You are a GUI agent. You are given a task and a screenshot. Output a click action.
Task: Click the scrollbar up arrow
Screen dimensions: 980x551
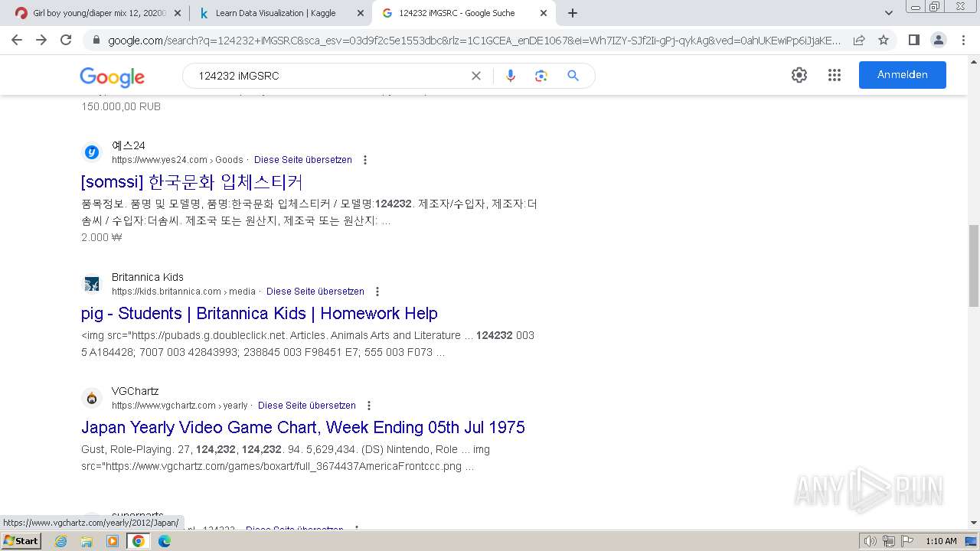pos(973,61)
